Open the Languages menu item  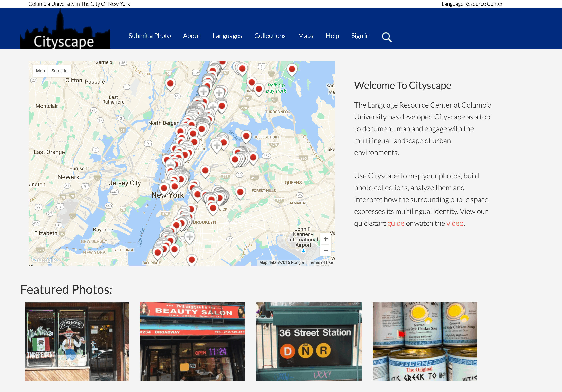[227, 36]
